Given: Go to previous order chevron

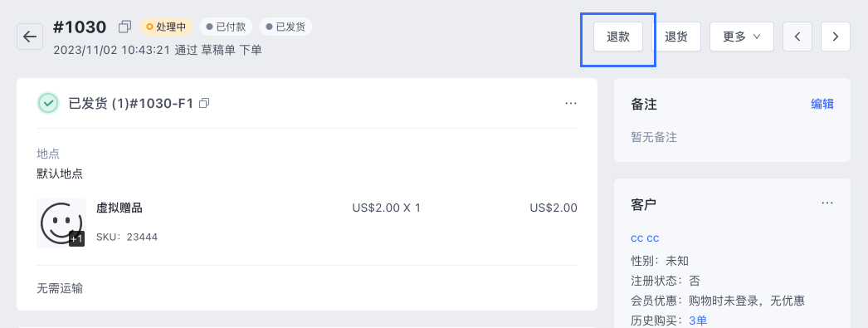Looking at the screenshot, I should click(x=797, y=37).
